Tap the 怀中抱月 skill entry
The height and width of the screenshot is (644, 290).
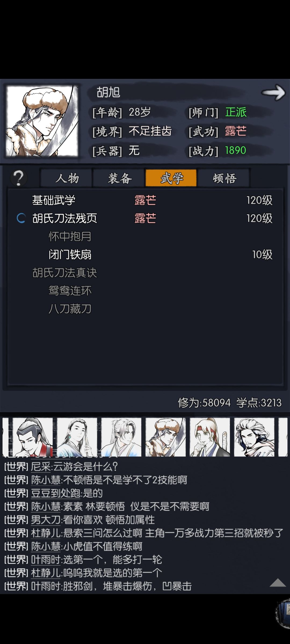tap(70, 236)
